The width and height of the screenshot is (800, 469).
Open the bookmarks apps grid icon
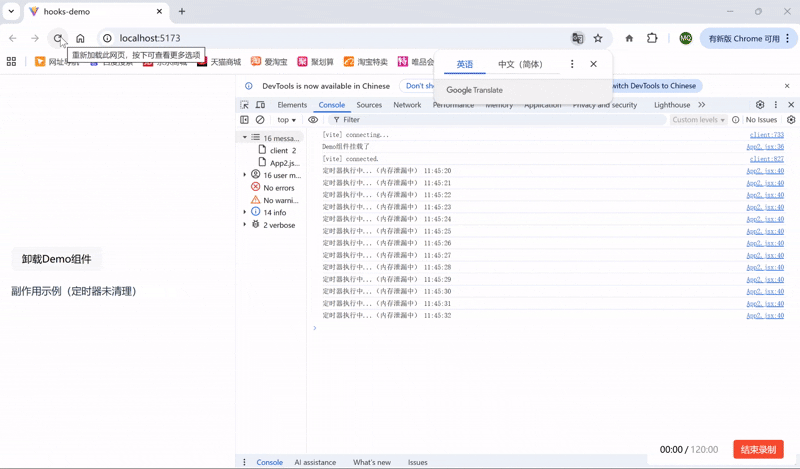coord(11,62)
